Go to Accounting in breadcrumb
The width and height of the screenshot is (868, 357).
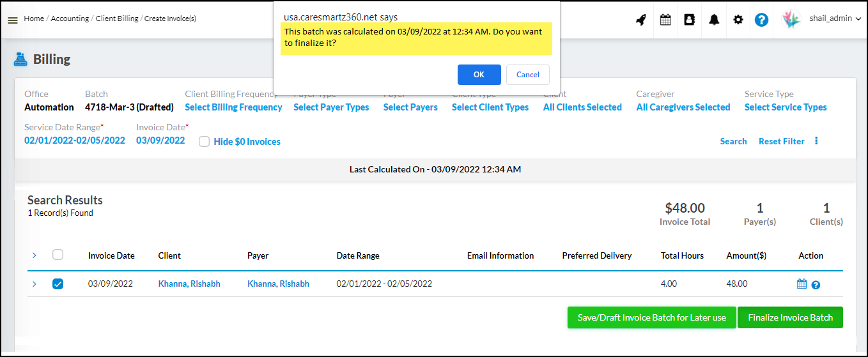pos(70,19)
